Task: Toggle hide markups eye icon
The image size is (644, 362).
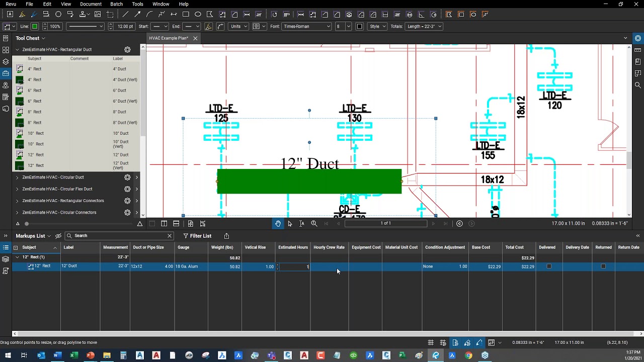Action: point(58,236)
